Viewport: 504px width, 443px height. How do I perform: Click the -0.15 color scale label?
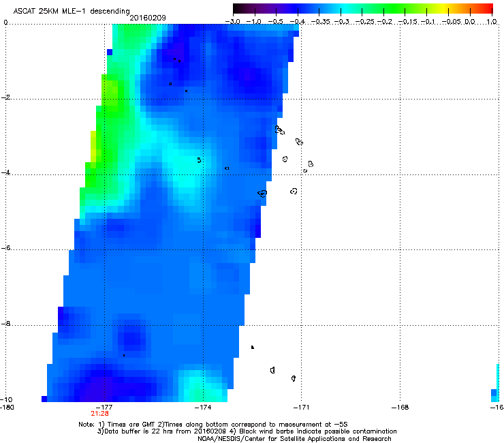tap(407, 22)
